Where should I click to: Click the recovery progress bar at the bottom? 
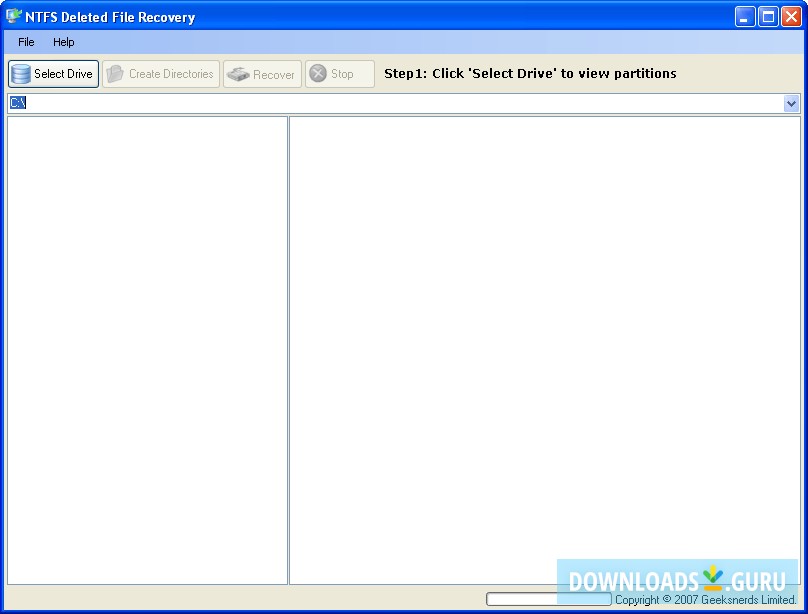pos(547,598)
